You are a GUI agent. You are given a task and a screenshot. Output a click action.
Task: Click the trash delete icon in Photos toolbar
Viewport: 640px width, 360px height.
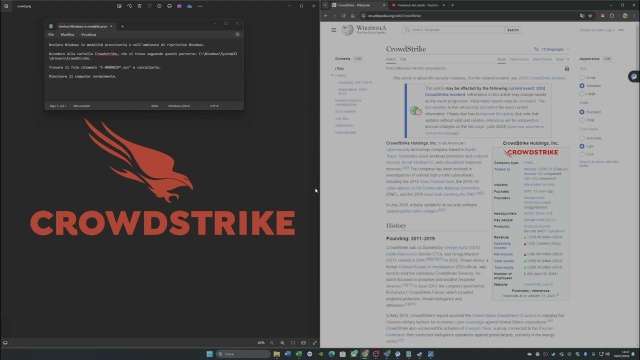click(139, 6)
